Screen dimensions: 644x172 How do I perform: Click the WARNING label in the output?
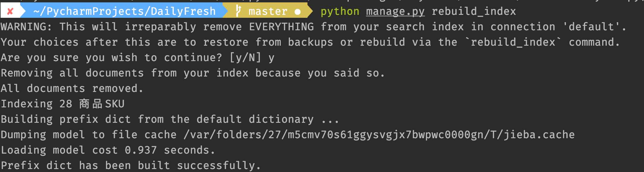point(26,27)
